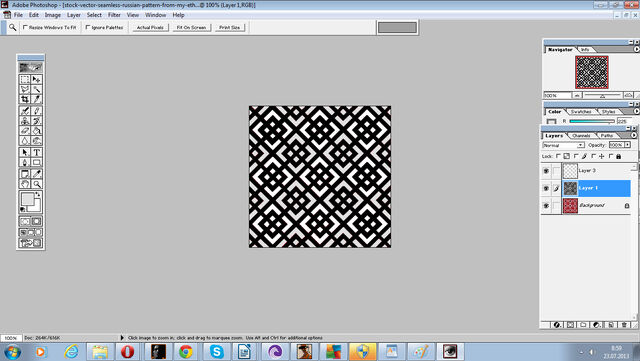640x361 pixels.
Task: Show hidden system tray icons
Action: point(581,352)
